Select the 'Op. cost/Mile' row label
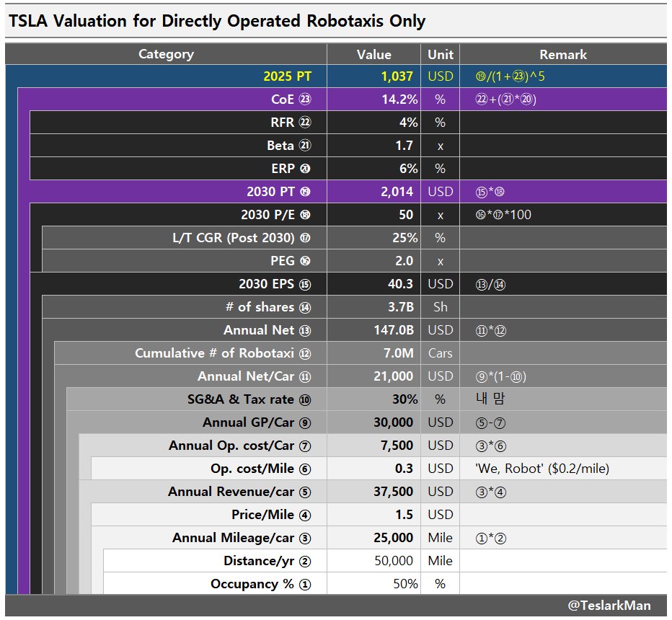This screenshot has height=620, width=672. pos(260,469)
